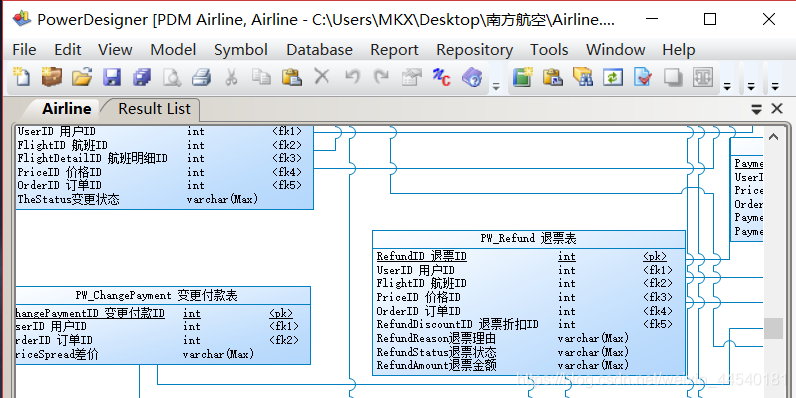Click PriceID row in PW_Refund table
The height and width of the screenshot is (398, 796).
pos(528,297)
